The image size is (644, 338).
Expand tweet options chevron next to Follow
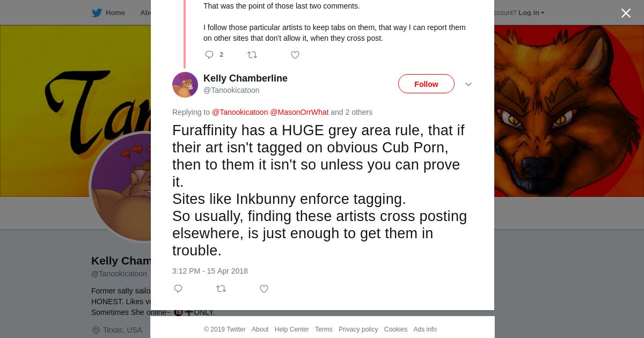click(x=468, y=85)
